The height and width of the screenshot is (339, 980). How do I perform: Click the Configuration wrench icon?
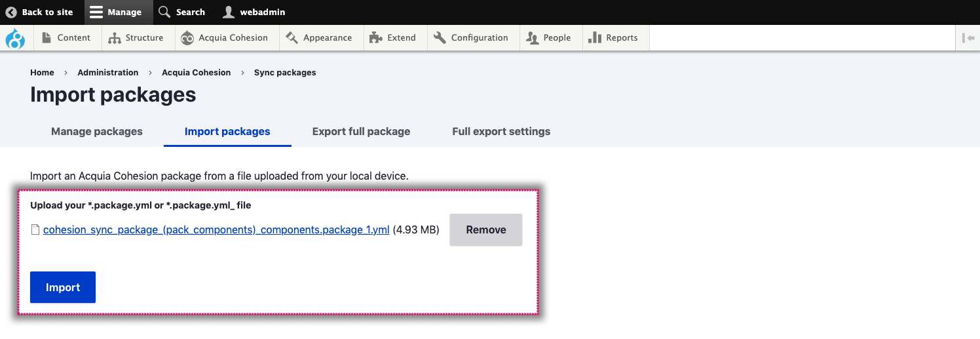coord(440,38)
